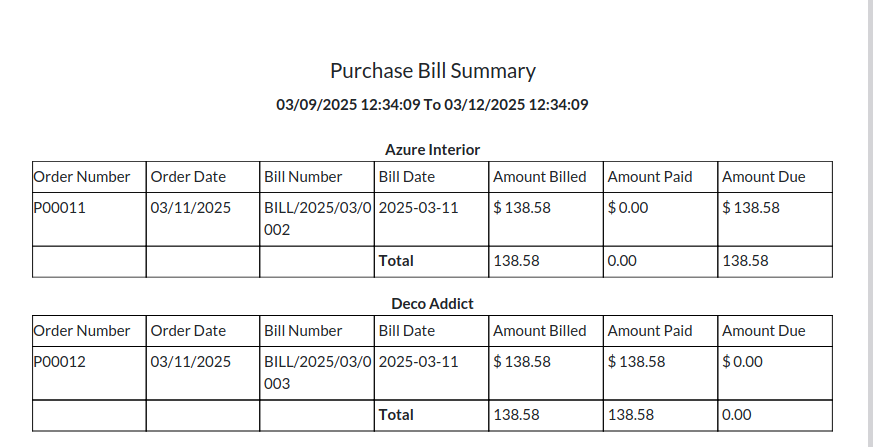Viewport: 873px width, 447px height.
Task: Click Amount Due header in Azure Interior table
Action: tap(764, 177)
